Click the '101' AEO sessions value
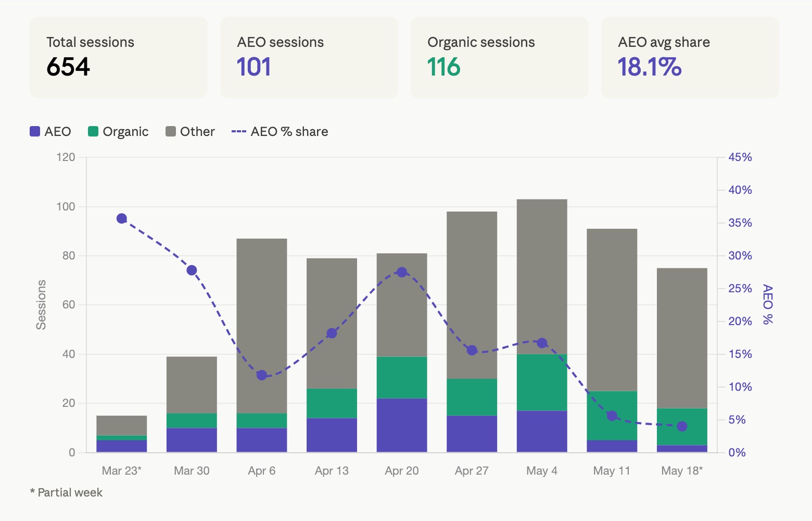 (x=254, y=67)
